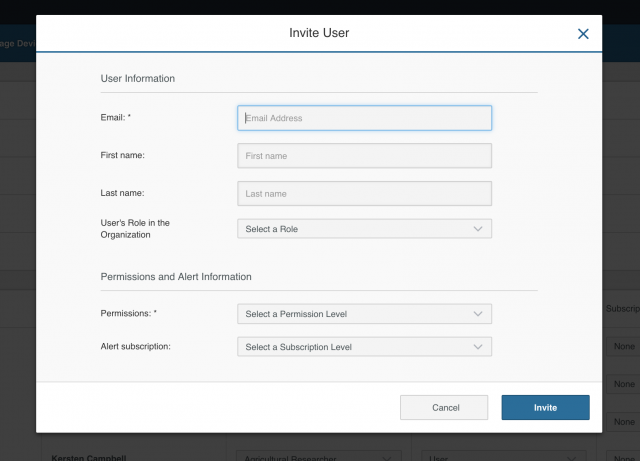Click the Email: field label

click(x=116, y=118)
